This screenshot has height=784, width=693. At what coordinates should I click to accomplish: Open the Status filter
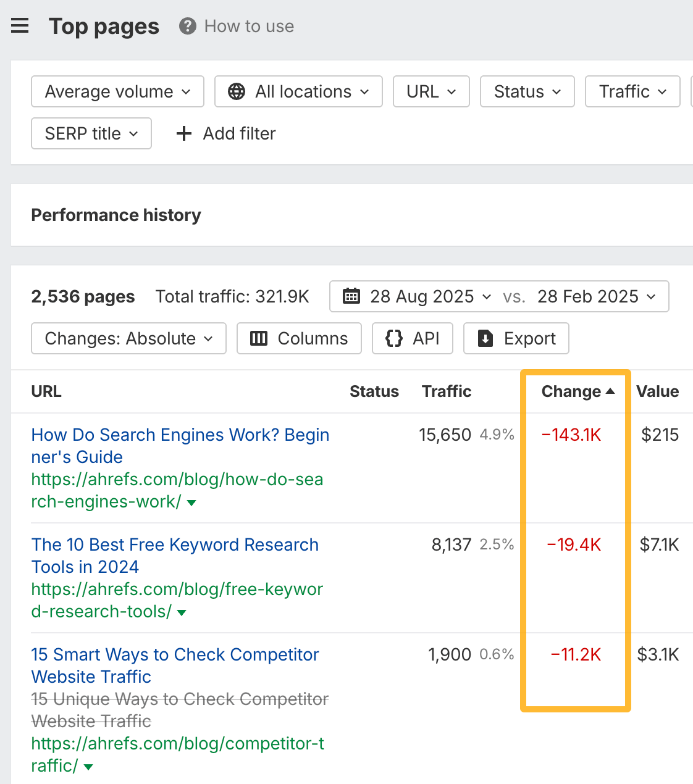point(526,91)
